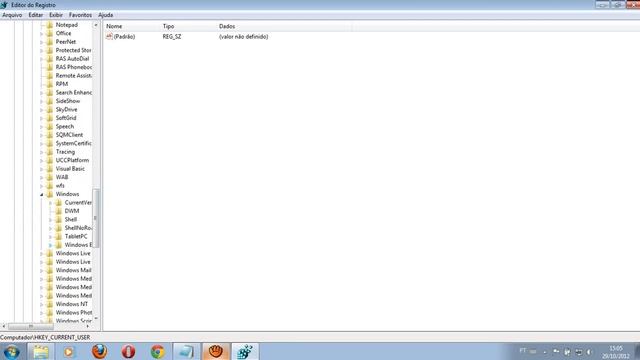Select the Office key folder icon
Viewport: 640px width, 360px height.
coord(50,33)
